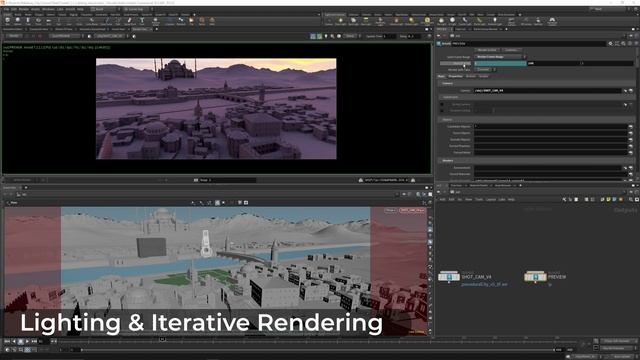This screenshot has width=640, height=360.
Task: Select the Box tool on the Create shelf
Action: coord(8,20)
